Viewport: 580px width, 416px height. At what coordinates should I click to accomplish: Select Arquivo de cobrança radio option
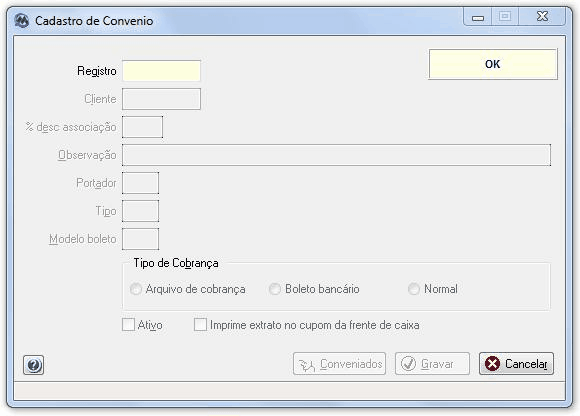[x=136, y=289]
